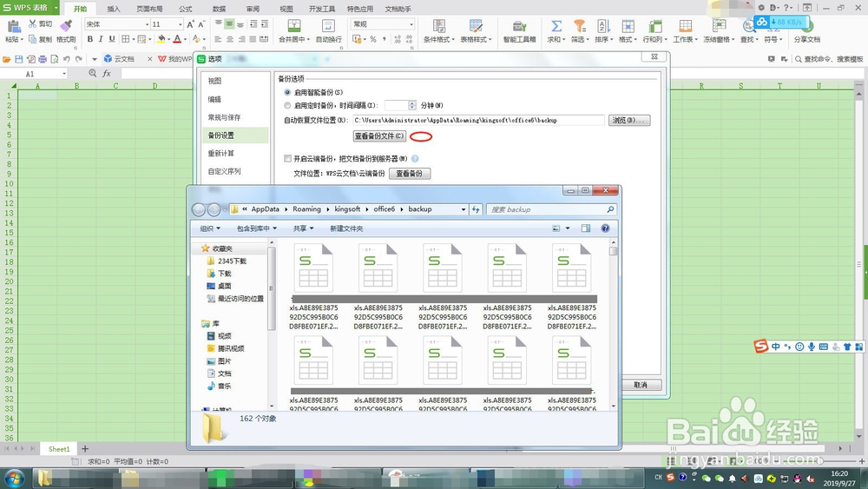
Task: Increase font size with A+ icon
Action: pos(190,24)
